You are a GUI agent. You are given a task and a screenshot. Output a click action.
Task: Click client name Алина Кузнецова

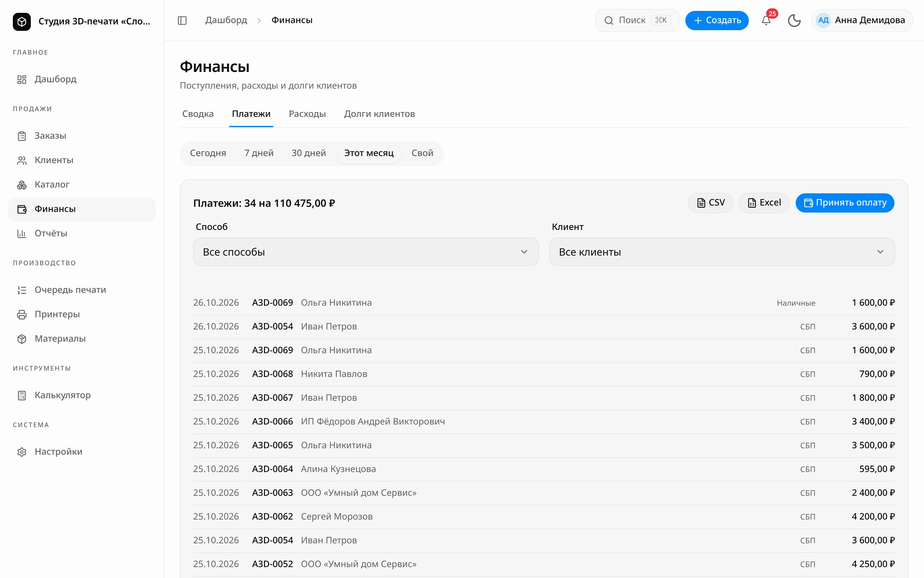pyautogui.click(x=338, y=469)
